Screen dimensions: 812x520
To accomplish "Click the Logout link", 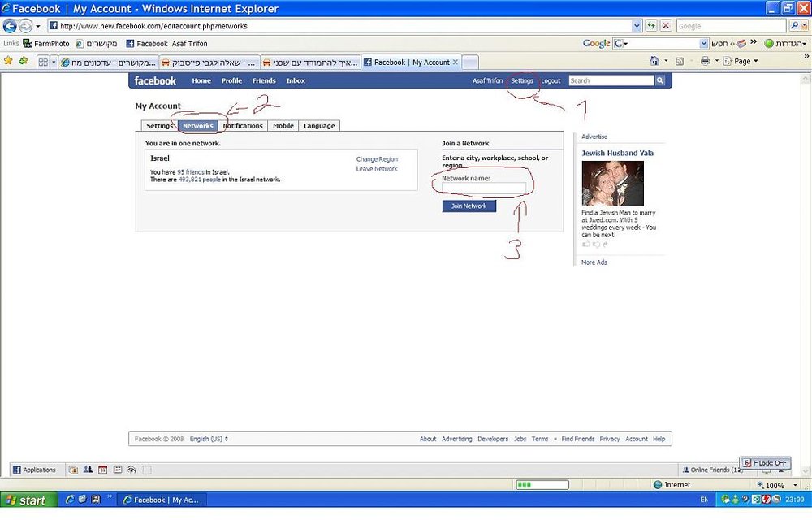I will (551, 80).
